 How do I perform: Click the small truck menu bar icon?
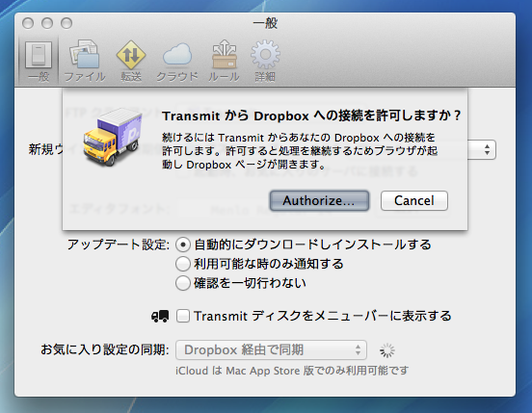click(x=160, y=316)
